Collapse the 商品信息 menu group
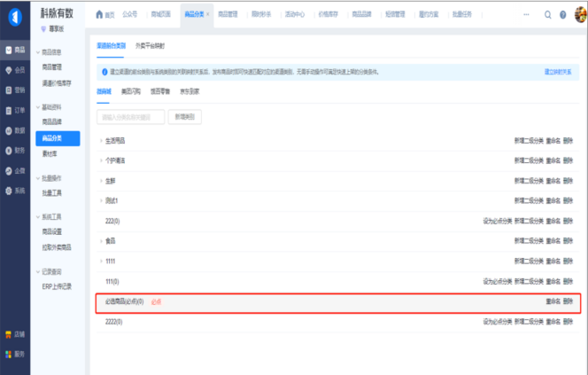This screenshot has height=375, width=588. [x=38, y=52]
